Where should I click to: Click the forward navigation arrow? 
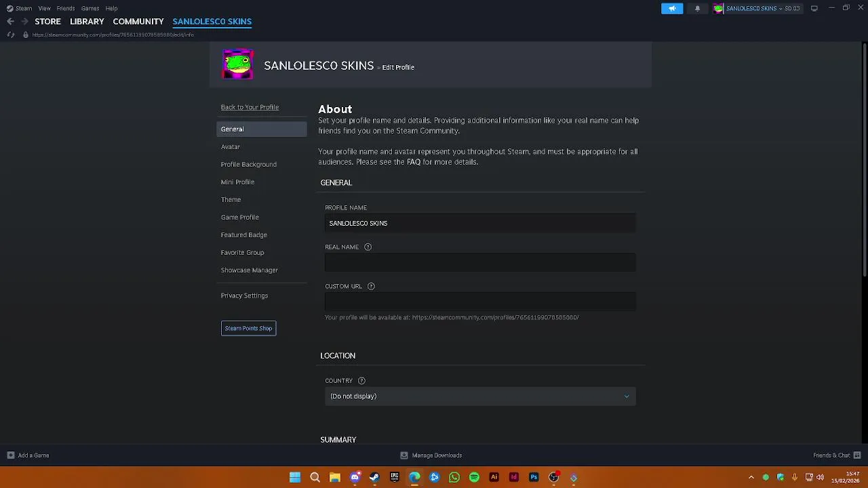pos(24,22)
